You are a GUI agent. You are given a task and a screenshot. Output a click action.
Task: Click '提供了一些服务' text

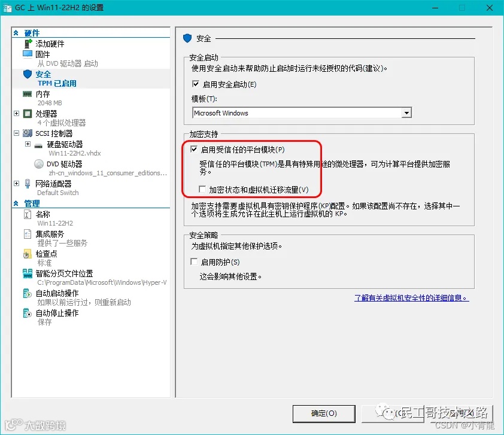[x=62, y=243]
